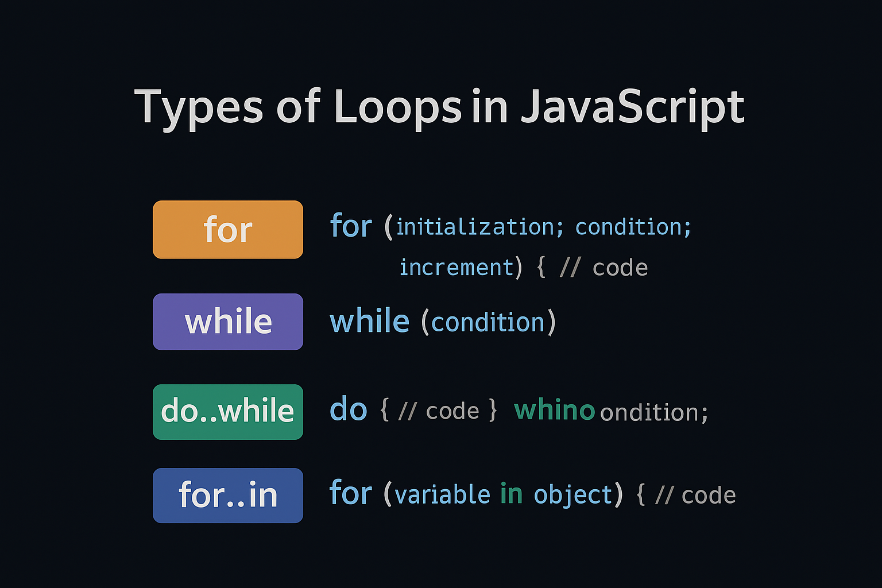The image size is (882, 588).
Task: Click the green 'in' keyword in for..in syntax
Action: 510,493
